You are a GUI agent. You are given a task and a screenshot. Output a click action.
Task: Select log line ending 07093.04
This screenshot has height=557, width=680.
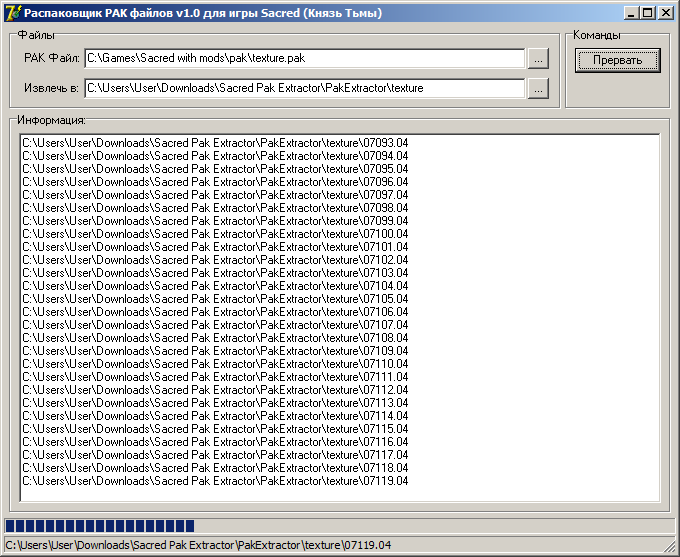[215, 143]
